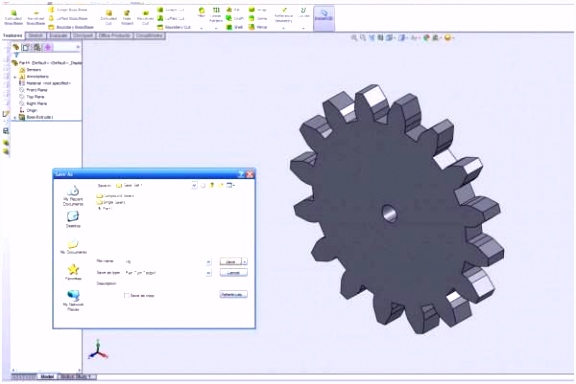Expand the Curves dropdown arrow
Viewport: 576px width, 384px height.
(303, 28)
